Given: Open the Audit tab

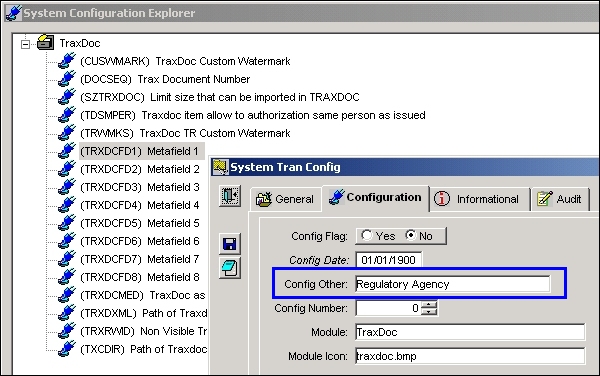Looking at the screenshot, I should tap(560, 199).
